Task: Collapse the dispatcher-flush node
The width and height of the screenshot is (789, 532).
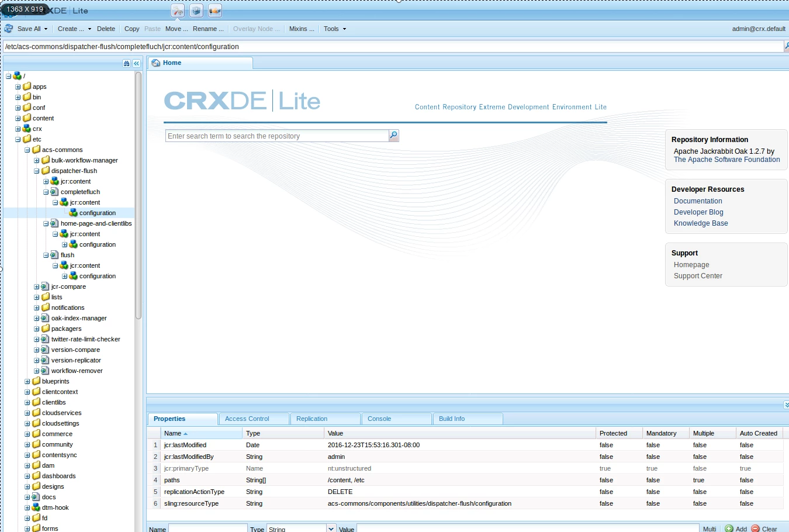Action: pos(36,171)
